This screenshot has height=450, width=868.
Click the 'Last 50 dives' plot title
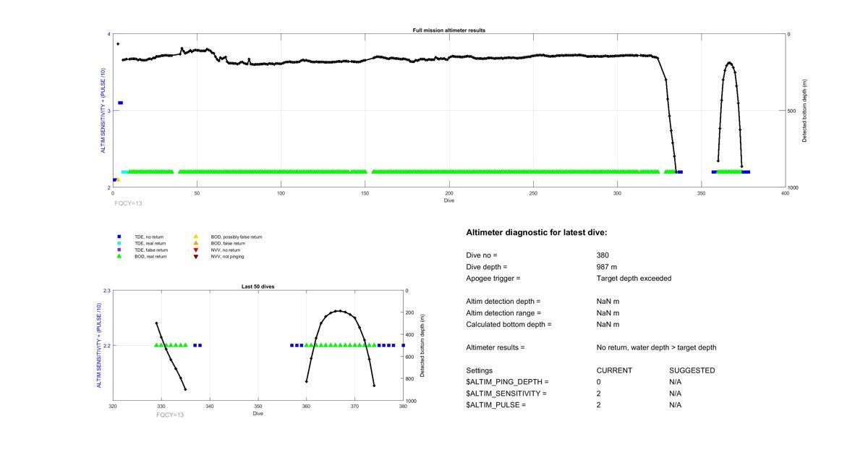pos(258,286)
